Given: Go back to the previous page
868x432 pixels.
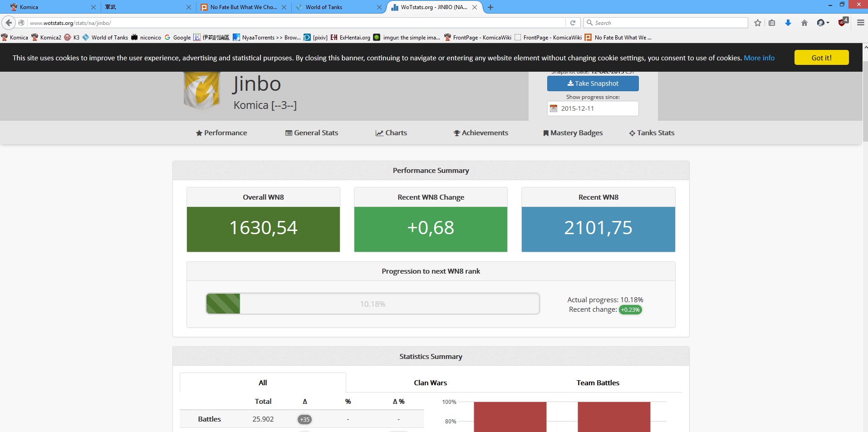Looking at the screenshot, I should point(9,23).
